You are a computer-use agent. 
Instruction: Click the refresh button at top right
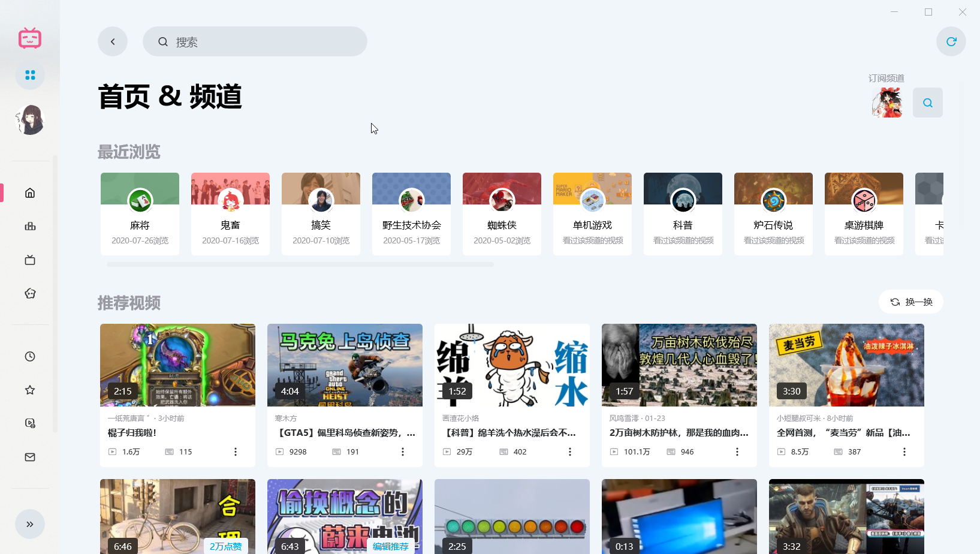coord(951,41)
